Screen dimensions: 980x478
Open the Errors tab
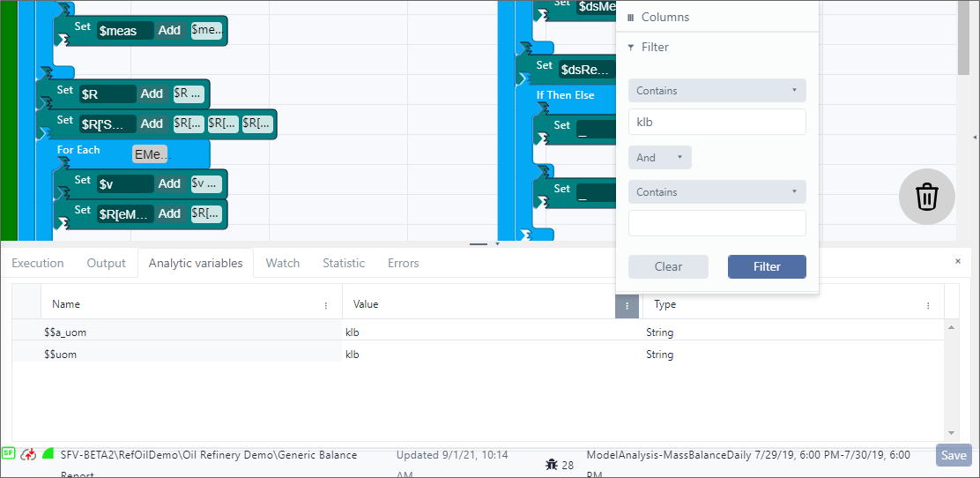click(403, 263)
